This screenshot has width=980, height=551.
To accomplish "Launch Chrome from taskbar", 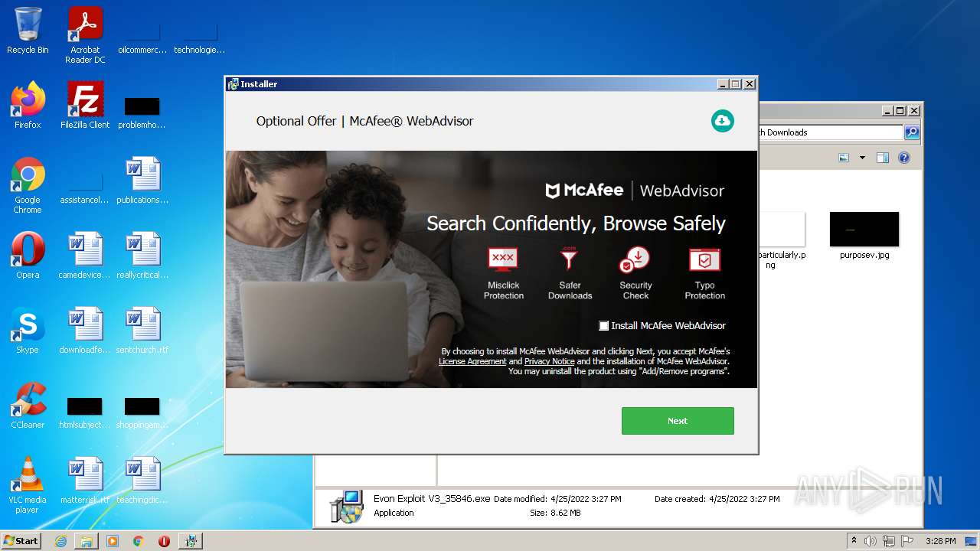I will 139,541.
